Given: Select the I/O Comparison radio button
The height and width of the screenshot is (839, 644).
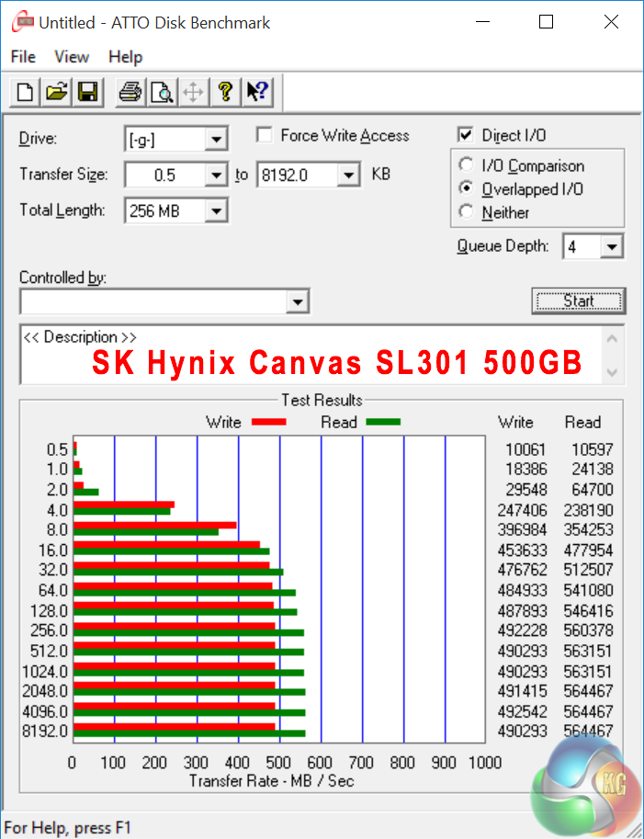Looking at the screenshot, I should [x=466, y=165].
